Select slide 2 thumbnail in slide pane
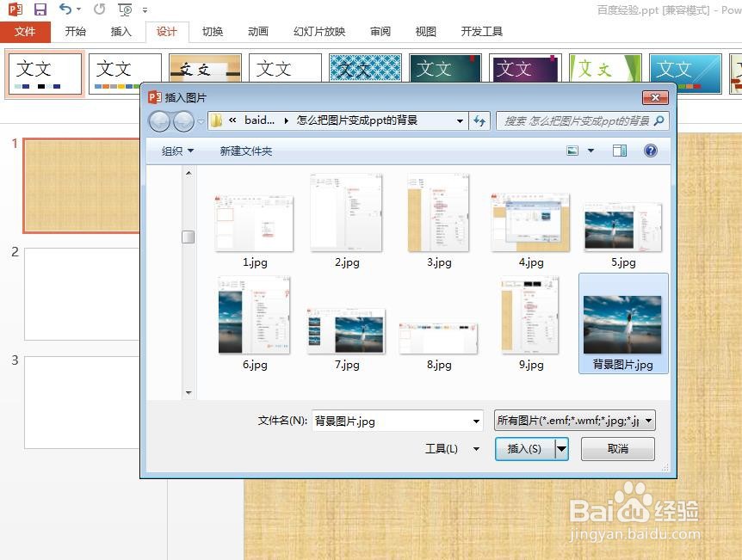Viewport: 742px width, 560px height. point(82,293)
